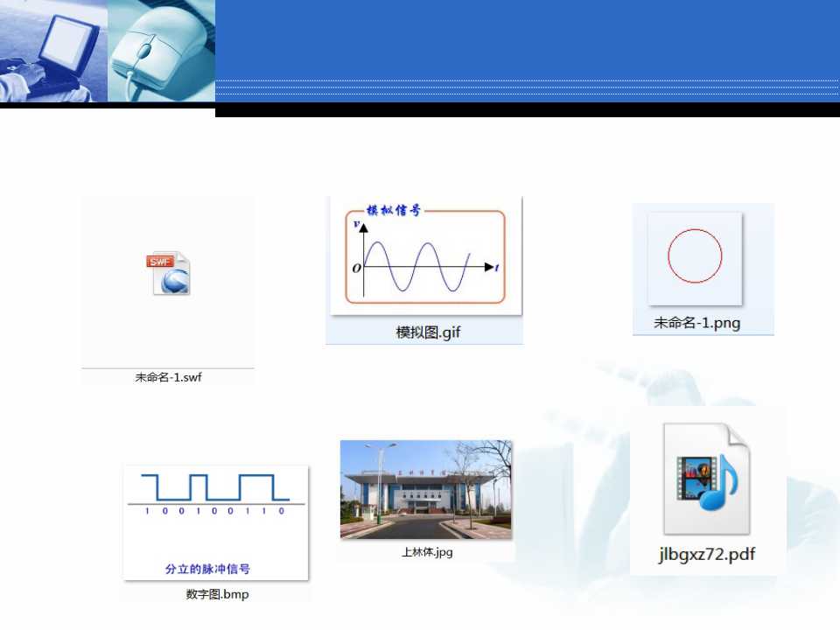Select the 未命名-1.swf file name
This screenshot has height=630, width=840.
tap(168, 377)
